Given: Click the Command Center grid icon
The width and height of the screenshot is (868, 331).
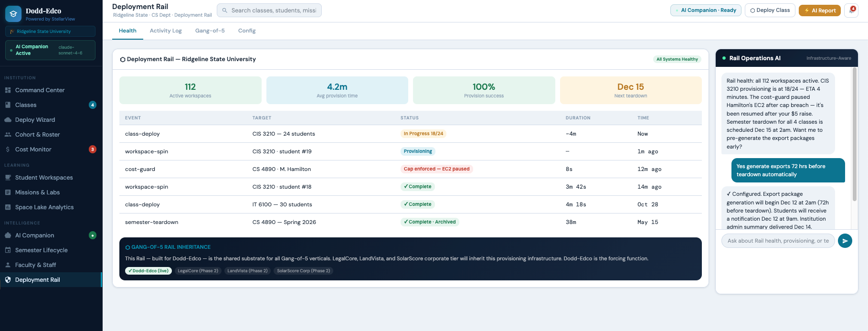Looking at the screenshot, I should click(x=8, y=90).
